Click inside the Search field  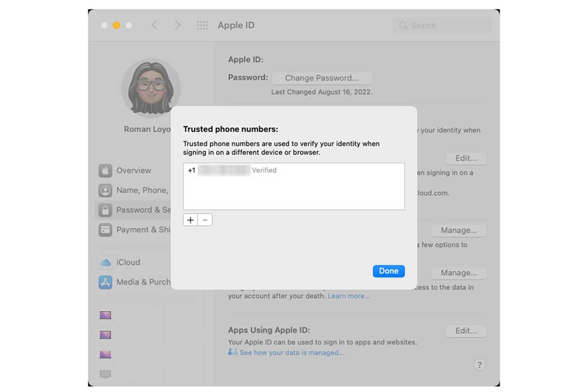(442, 25)
